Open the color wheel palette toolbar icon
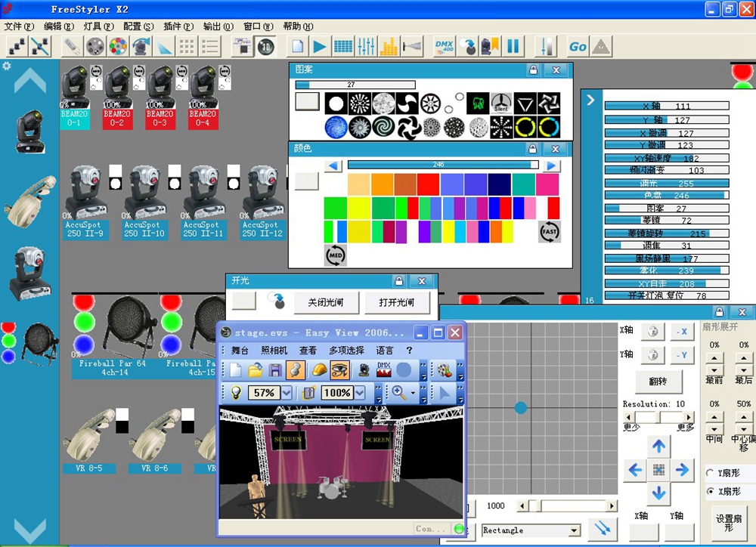The height and width of the screenshot is (547, 756). [117, 46]
